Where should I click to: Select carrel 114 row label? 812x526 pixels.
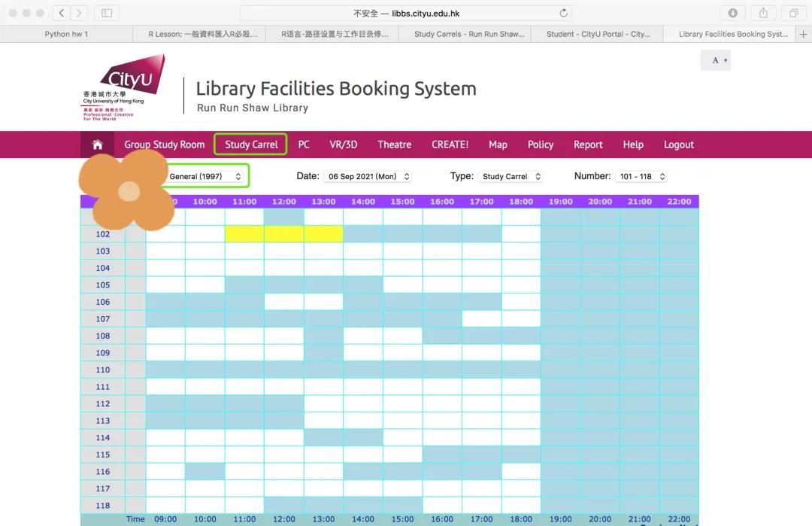pyautogui.click(x=102, y=438)
